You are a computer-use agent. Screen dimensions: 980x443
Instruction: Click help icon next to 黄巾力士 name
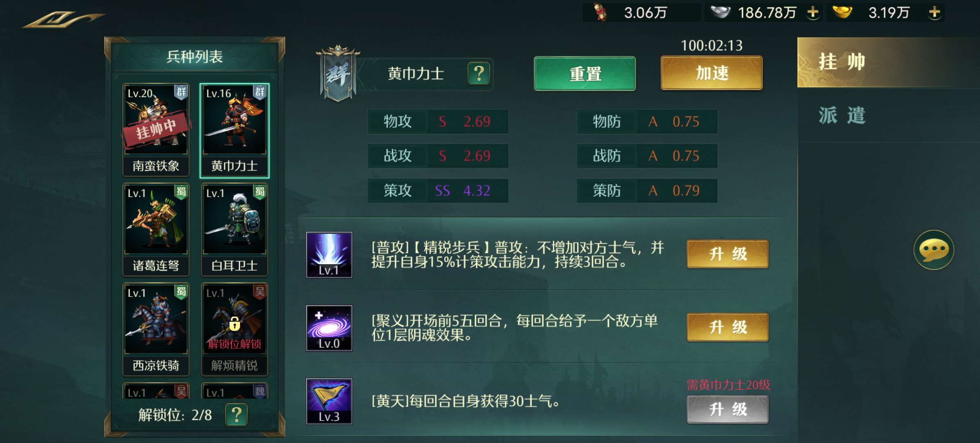click(x=479, y=74)
